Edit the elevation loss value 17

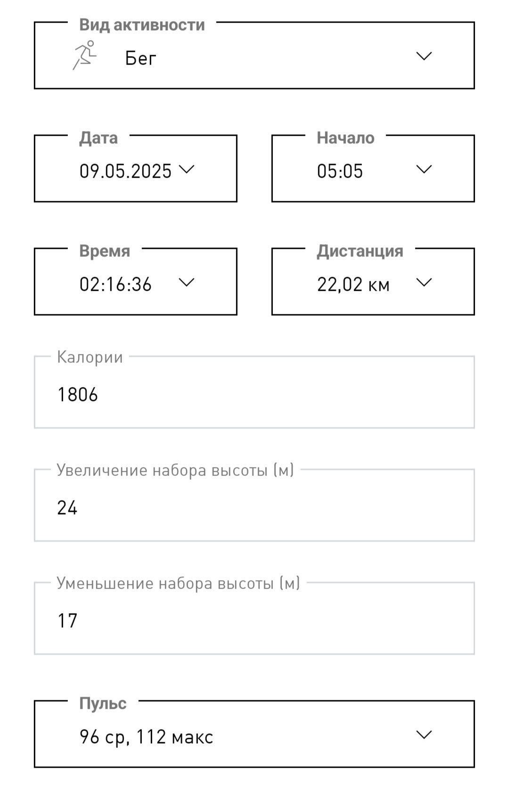coord(67,621)
